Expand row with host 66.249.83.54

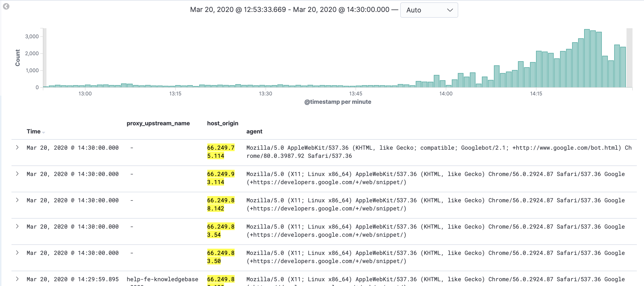pyautogui.click(x=17, y=226)
